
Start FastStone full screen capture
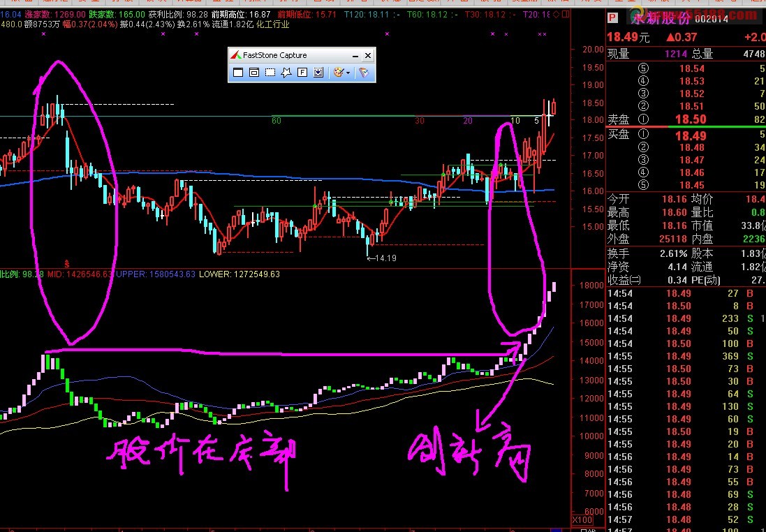point(302,73)
